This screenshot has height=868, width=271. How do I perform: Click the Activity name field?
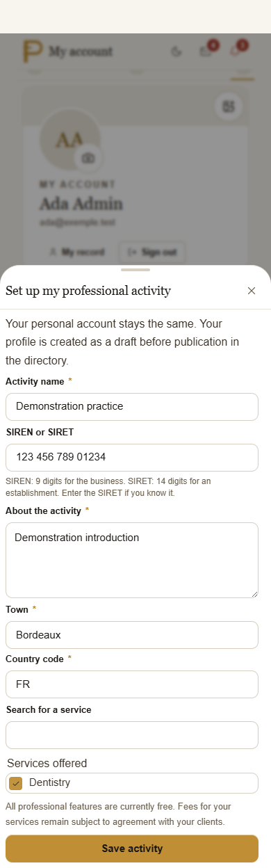click(132, 406)
